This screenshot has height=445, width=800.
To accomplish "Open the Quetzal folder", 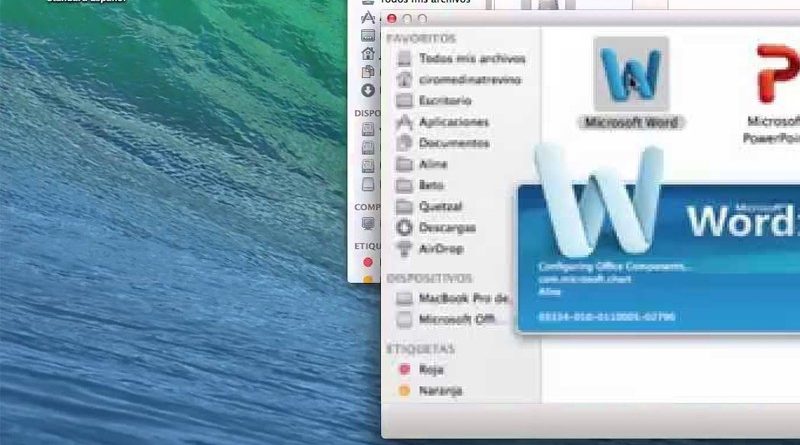I will point(439,206).
